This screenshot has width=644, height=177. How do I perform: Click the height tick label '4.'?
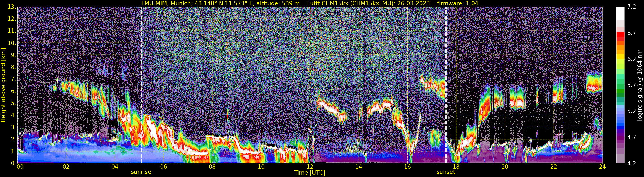click(x=13, y=115)
